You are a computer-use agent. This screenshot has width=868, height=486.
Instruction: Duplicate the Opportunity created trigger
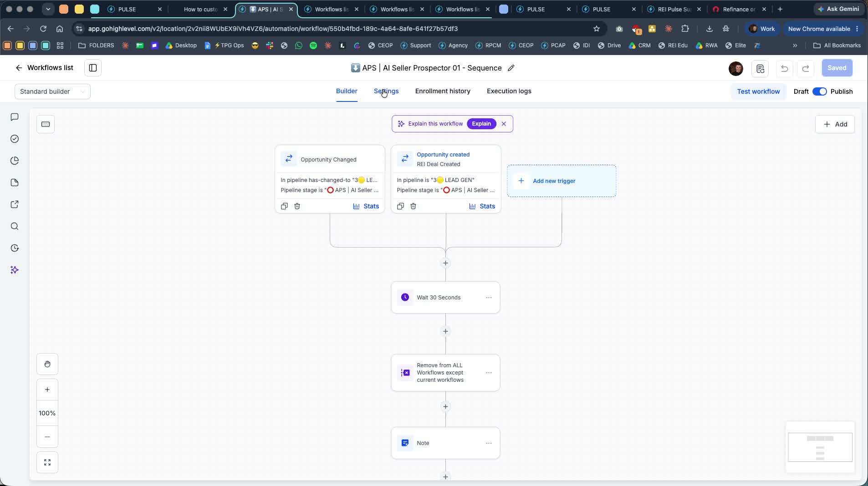tap(400, 206)
